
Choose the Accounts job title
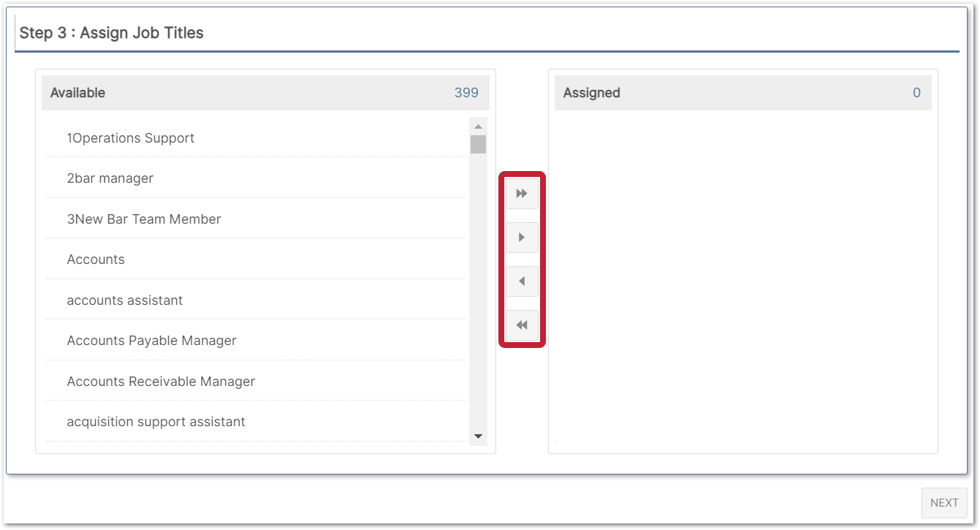pyautogui.click(x=96, y=260)
